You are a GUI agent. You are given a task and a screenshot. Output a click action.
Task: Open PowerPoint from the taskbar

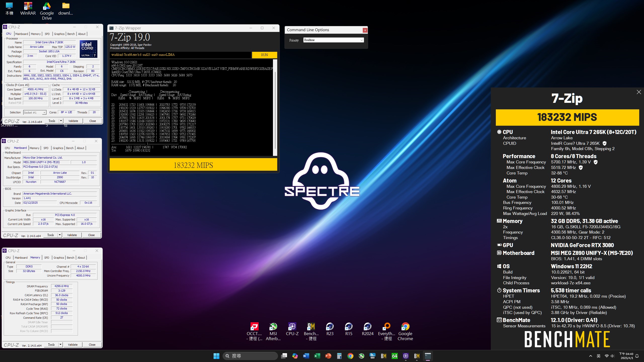(328, 356)
